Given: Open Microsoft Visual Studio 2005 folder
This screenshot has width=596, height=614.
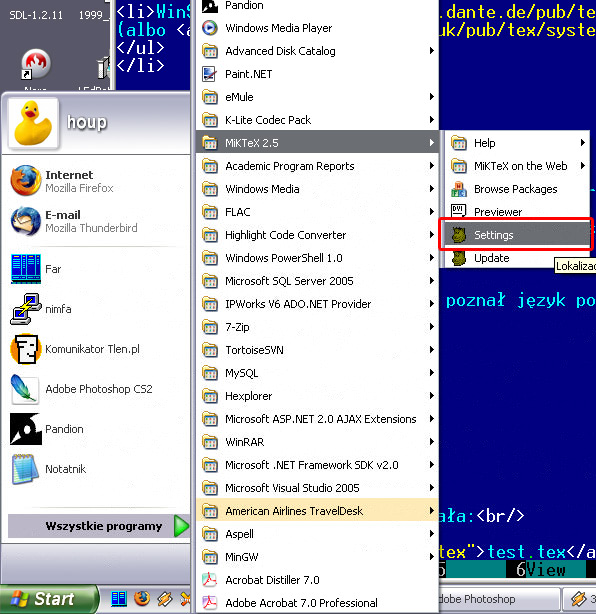Looking at the screenshot, I should click(317, 488).
